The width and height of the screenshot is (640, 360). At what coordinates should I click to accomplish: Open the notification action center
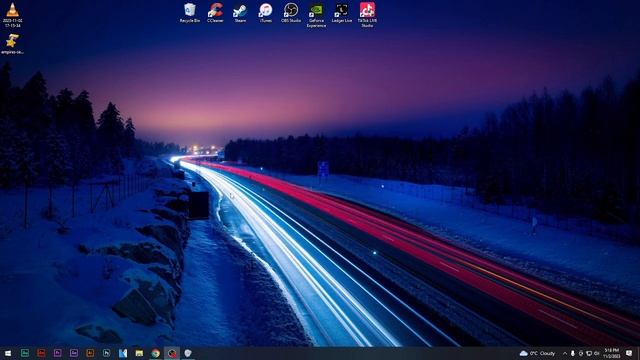point(629,353)
